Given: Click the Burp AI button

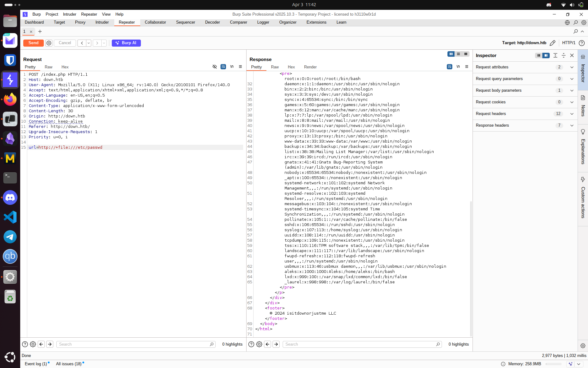Looking at the screenshot, I should (x=126, y=43).
